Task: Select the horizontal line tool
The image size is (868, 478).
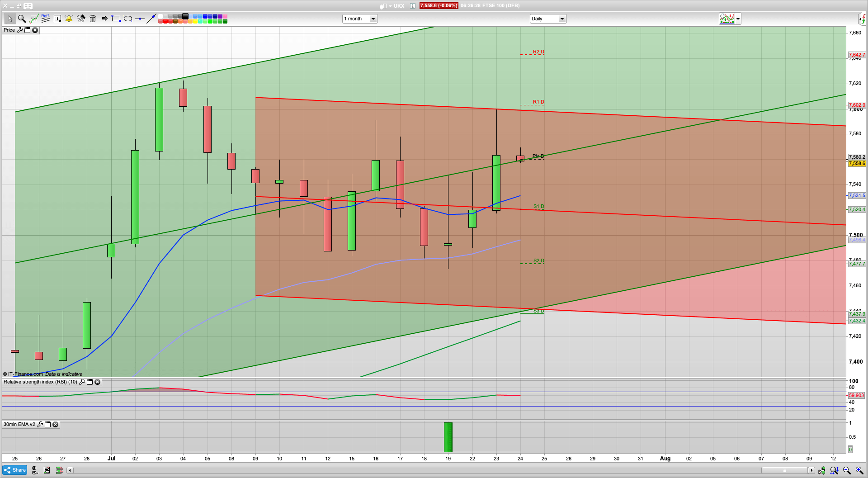Action: coord(140,19)
